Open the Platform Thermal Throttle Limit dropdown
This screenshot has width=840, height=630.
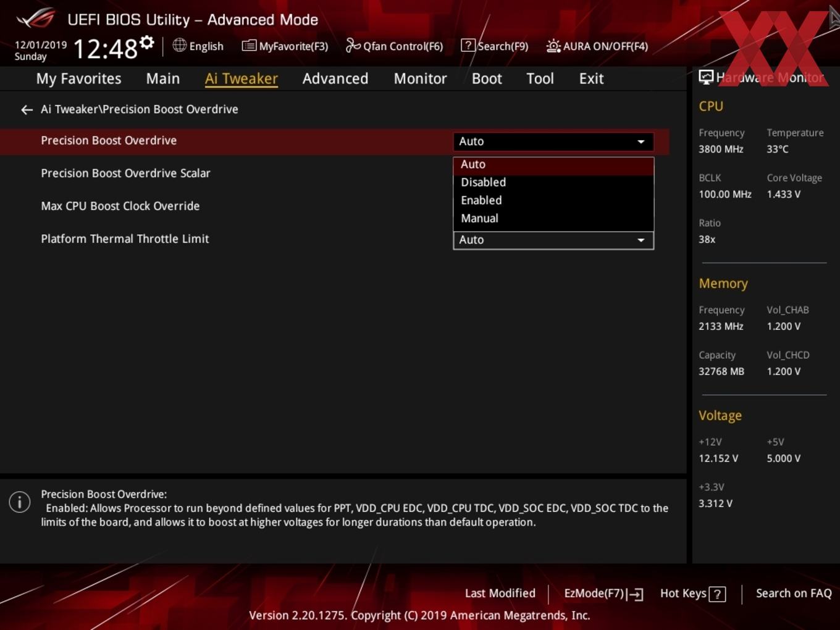pyautogui.click(x=553, y=240)
